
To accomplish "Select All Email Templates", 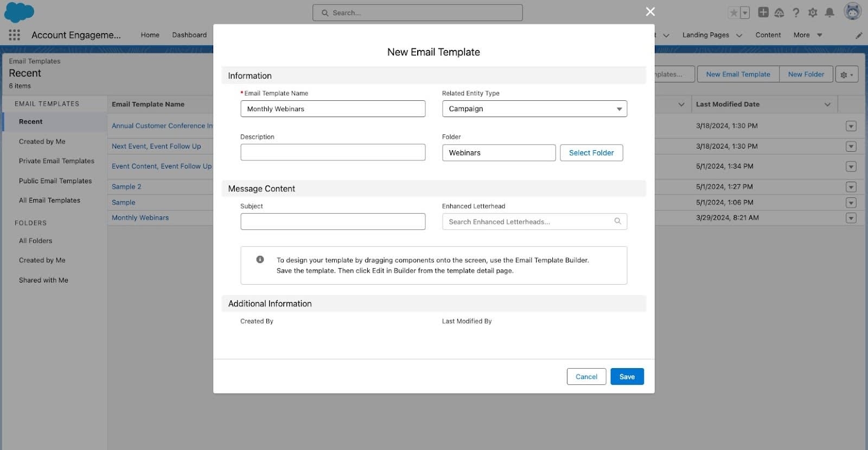I will pos(49,201).
